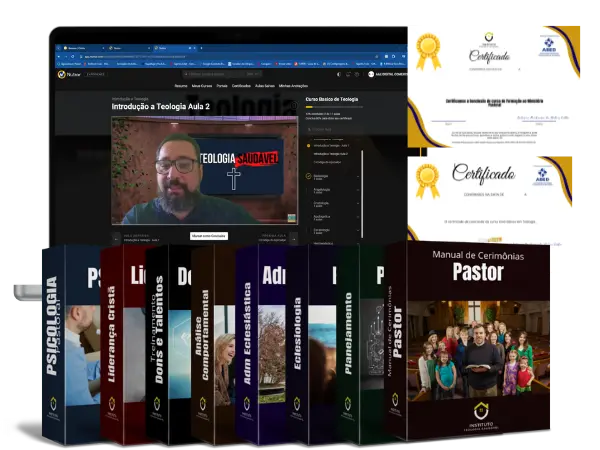Open Minhas Anotações in the navigation menu

click(293, 86)
